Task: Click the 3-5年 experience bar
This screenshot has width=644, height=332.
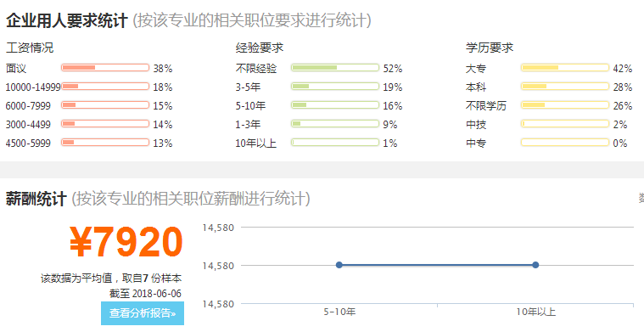Action: [x=335, y=87]
